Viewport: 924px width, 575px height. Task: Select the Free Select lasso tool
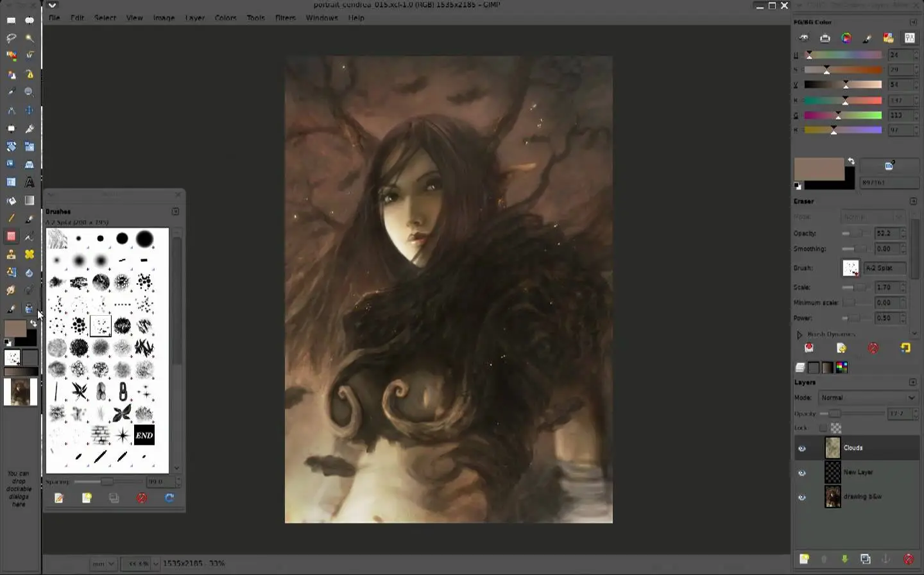click(11, 39)
